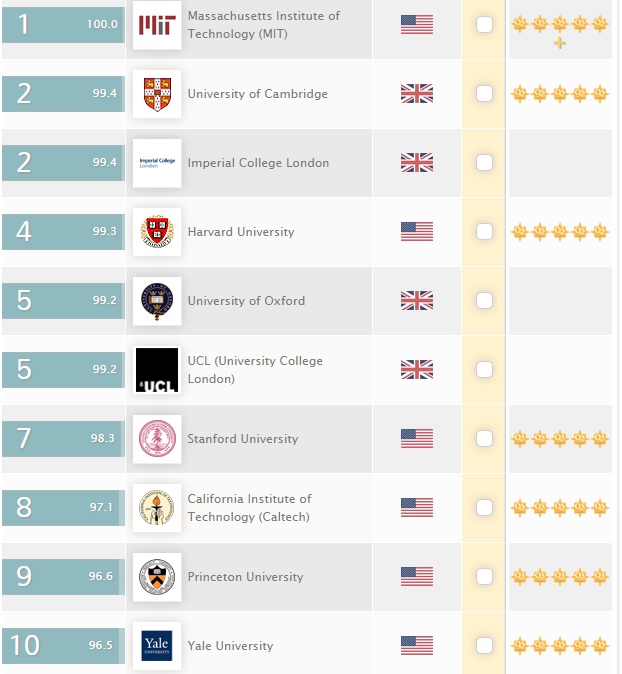Check the compare box for MIT

point(484,25)
